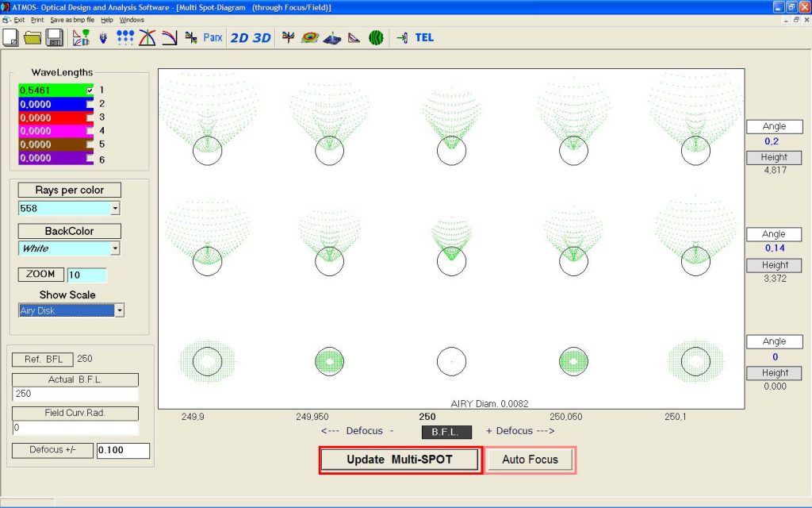Expand the Show Scale Airy Disk dropdown
812x508 pixels.
(x=120, y=310)
